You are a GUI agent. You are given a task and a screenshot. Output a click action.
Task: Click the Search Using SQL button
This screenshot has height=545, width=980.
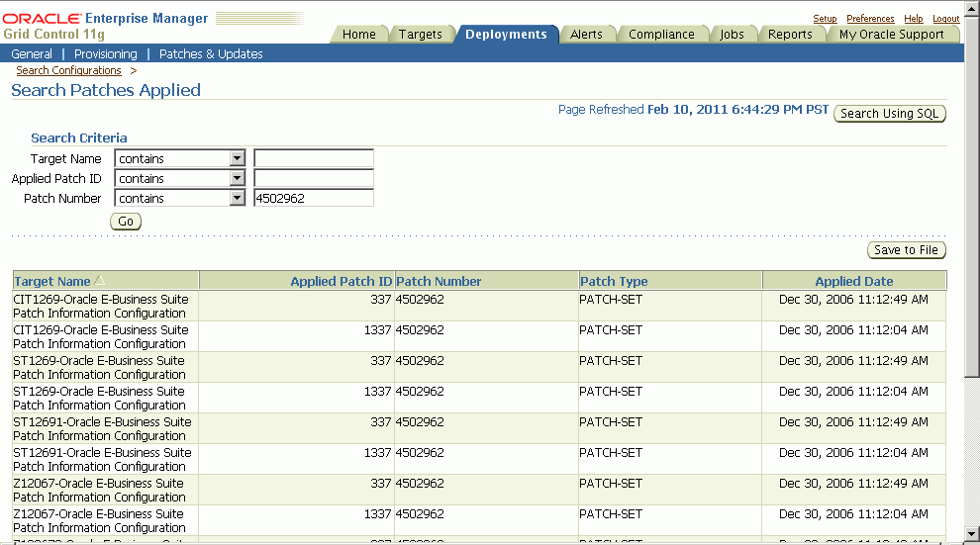890,114
